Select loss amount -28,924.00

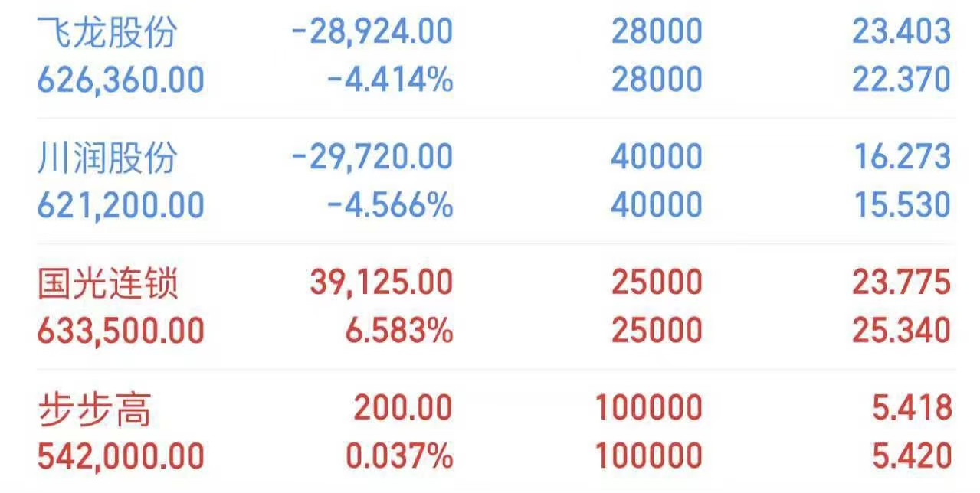tap(372, 32)
